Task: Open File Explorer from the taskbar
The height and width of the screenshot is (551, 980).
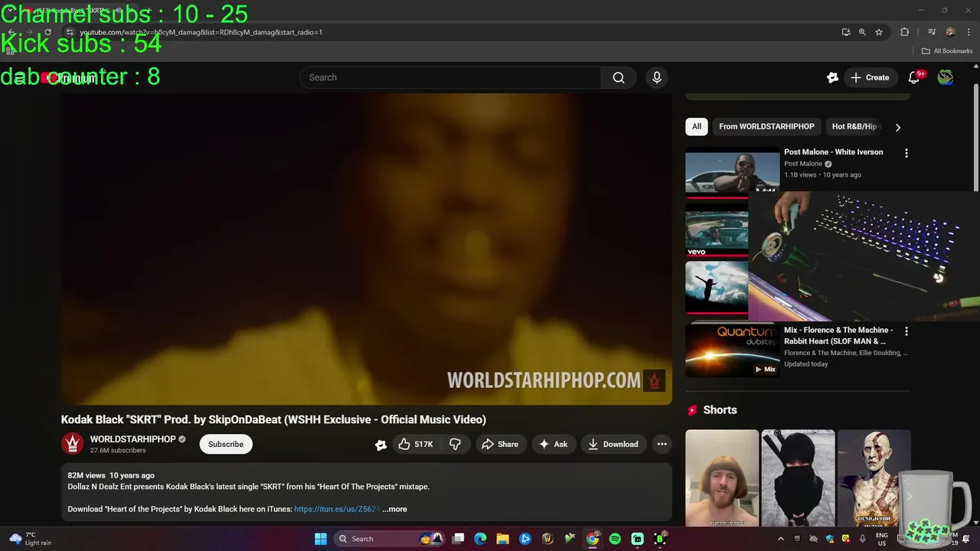Action: tap(502, 539)
